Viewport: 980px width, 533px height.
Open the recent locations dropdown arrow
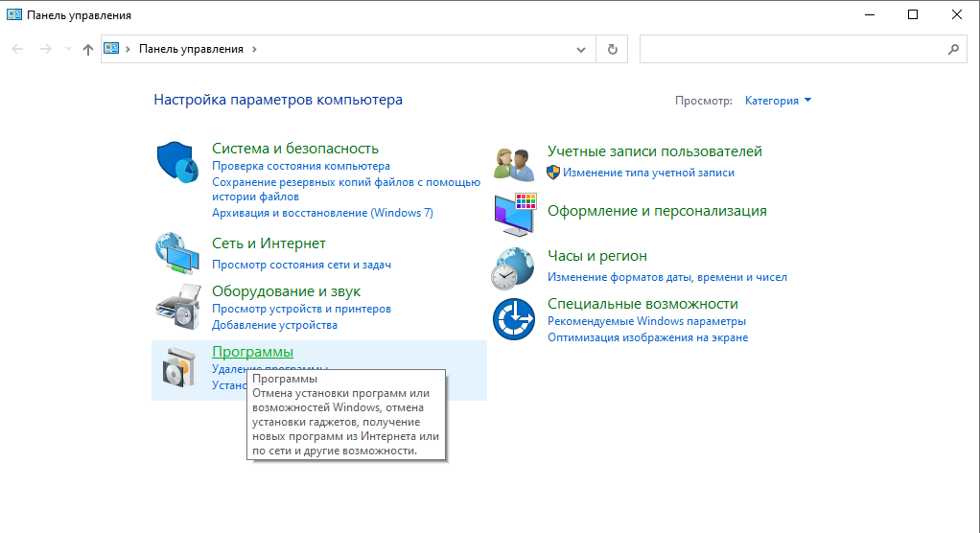pos(68,49)
